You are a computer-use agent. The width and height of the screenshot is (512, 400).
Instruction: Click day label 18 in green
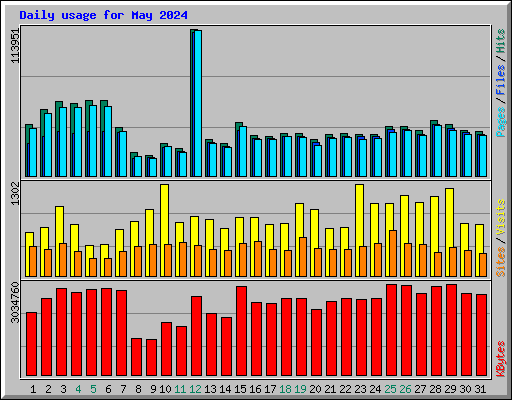pos(285,389)
